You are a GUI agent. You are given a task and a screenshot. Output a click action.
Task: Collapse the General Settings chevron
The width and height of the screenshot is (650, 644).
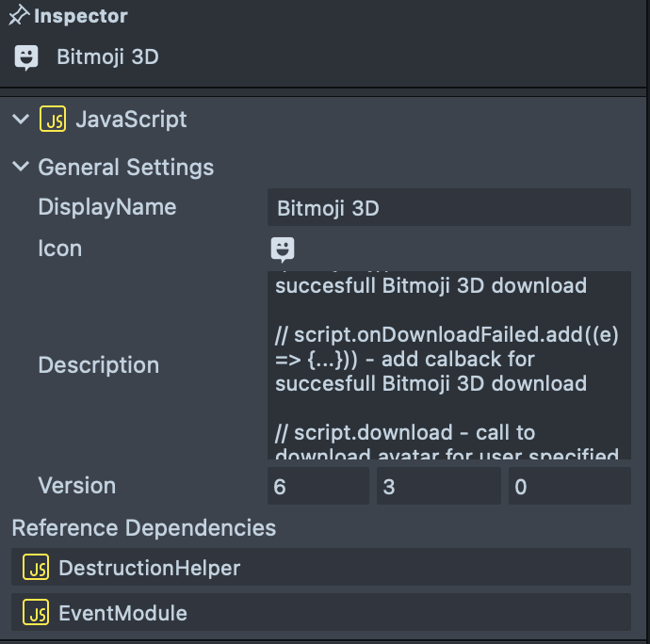point(20,168)
